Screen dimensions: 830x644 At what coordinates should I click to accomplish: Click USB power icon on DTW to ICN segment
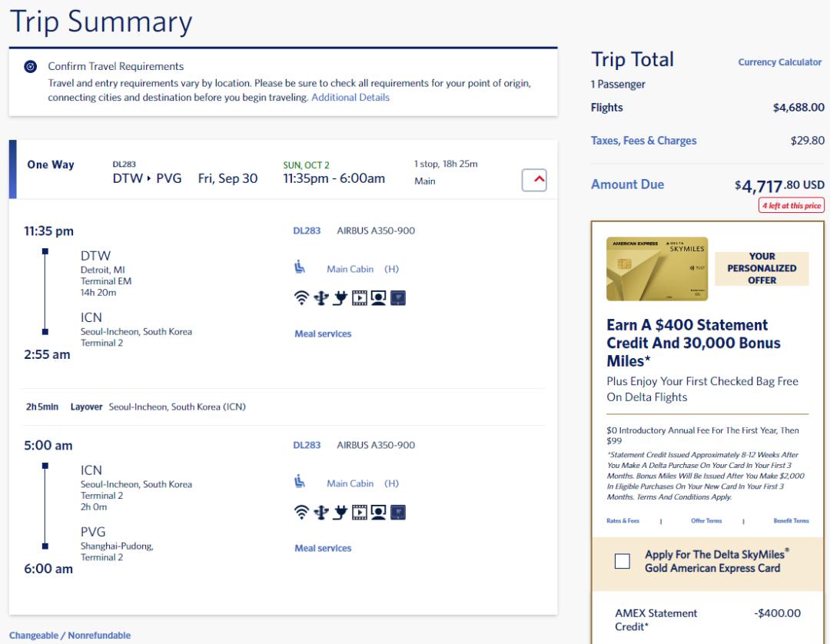(x=322, y=299)
